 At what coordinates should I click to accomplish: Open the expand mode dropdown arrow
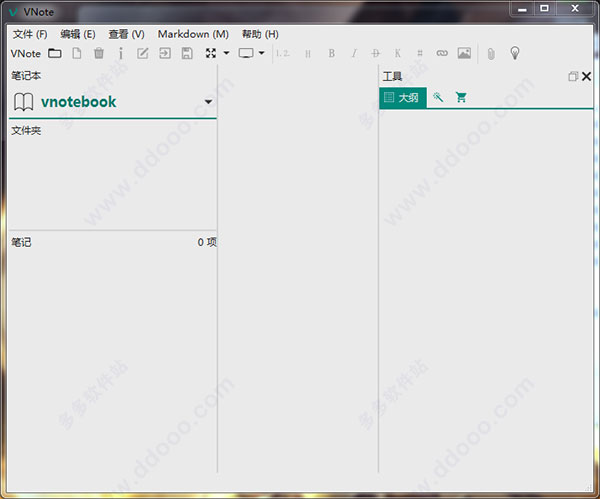[x=227, y=53]
